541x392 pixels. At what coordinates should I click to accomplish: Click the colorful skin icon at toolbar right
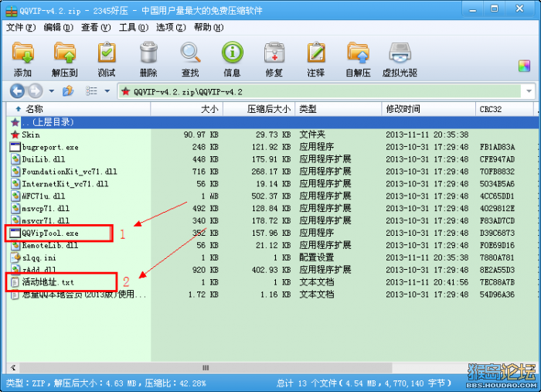[x=524, y=66]
